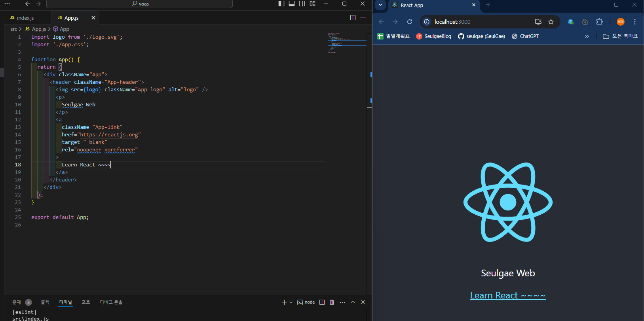The image size is (644, 321).
Task: Select the node terminal instance
Action: 306,302
